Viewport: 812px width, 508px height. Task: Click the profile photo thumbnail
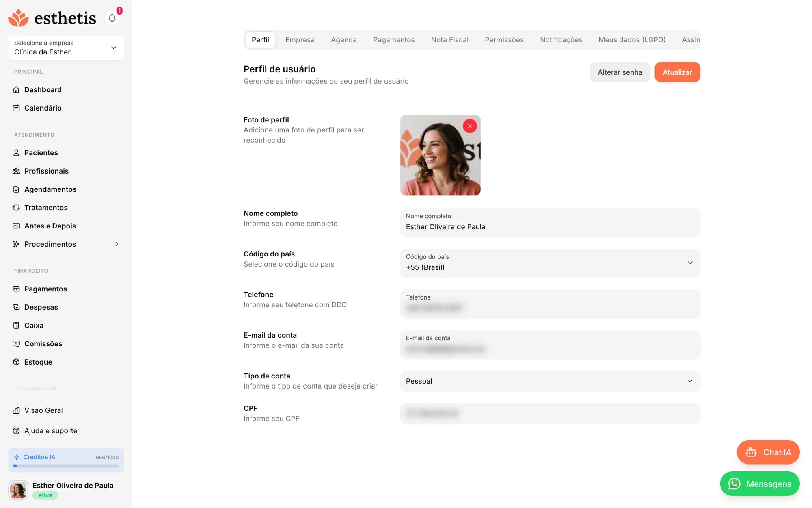pos(440,155)
